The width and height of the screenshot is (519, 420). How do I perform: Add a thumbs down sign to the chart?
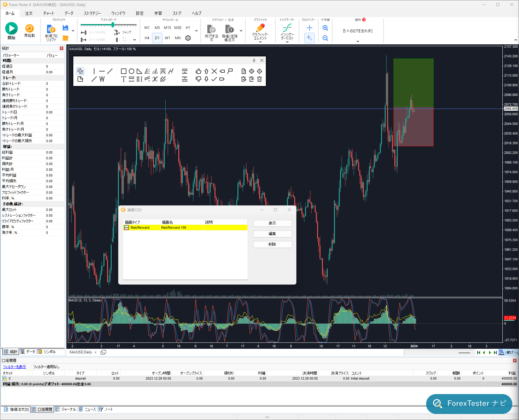click(x=199, y=79)
